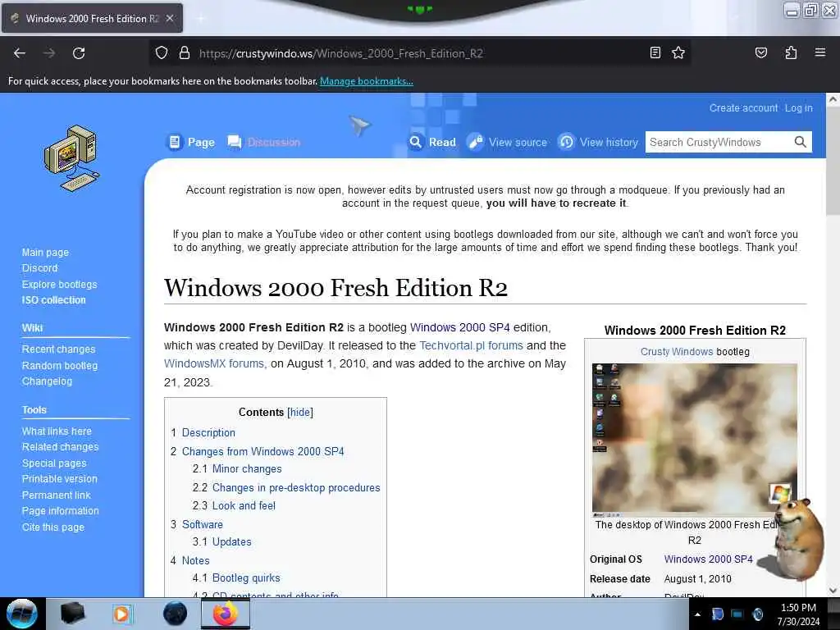Viewport: 840px width, 630px height.
Task: Open Recent changes sidebar link
Action: tap(58, 349)
